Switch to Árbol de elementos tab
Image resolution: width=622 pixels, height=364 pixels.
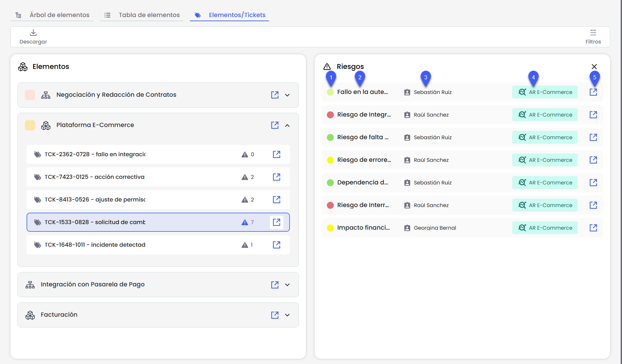click(59, 15)
